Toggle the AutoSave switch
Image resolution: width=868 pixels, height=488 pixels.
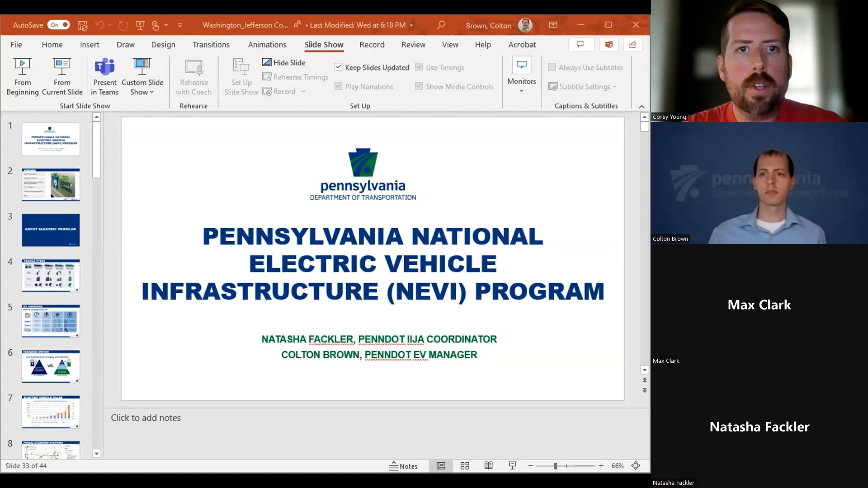pos(59,25)
